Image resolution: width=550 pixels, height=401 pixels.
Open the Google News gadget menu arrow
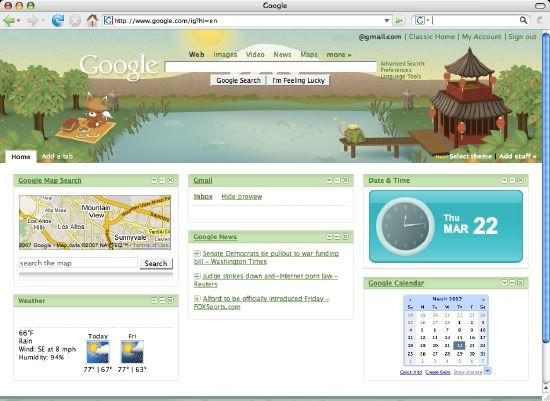329,237
